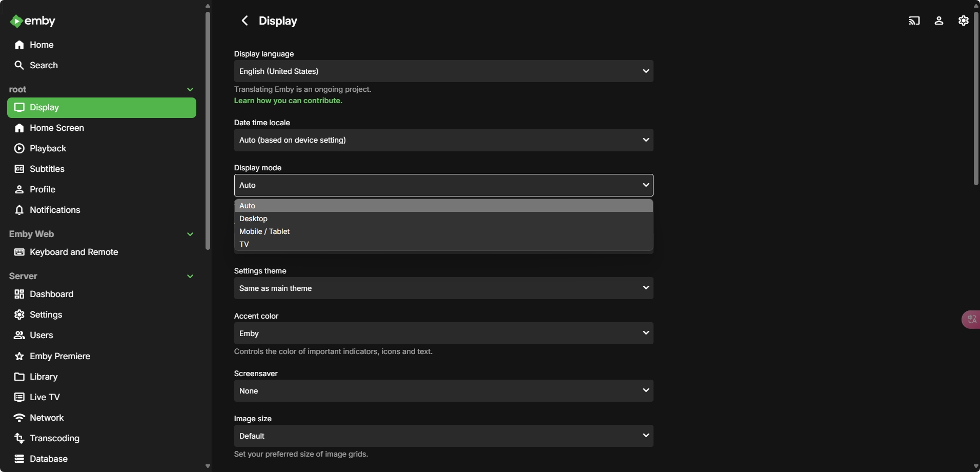Collapse the root section chevron
980x472 pixels.
[x=190, y=90]
